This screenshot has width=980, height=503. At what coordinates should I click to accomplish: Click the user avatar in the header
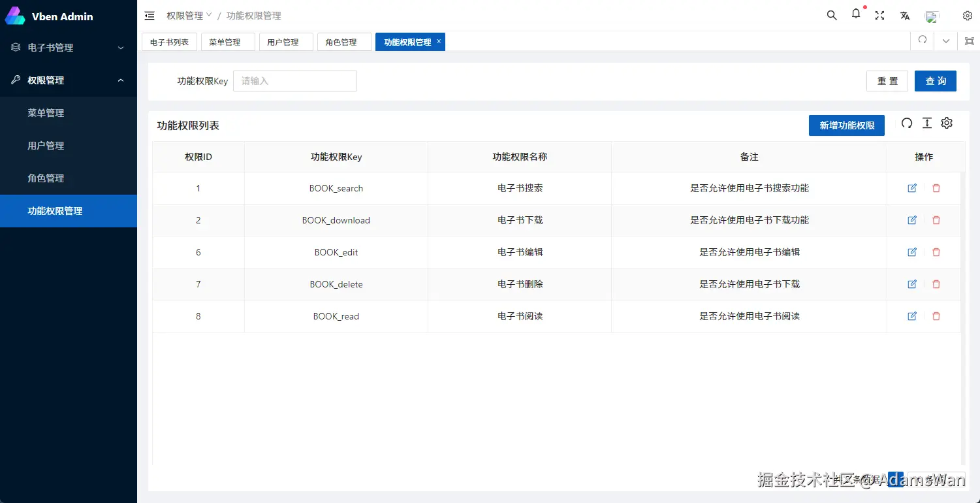pos(932,16)
